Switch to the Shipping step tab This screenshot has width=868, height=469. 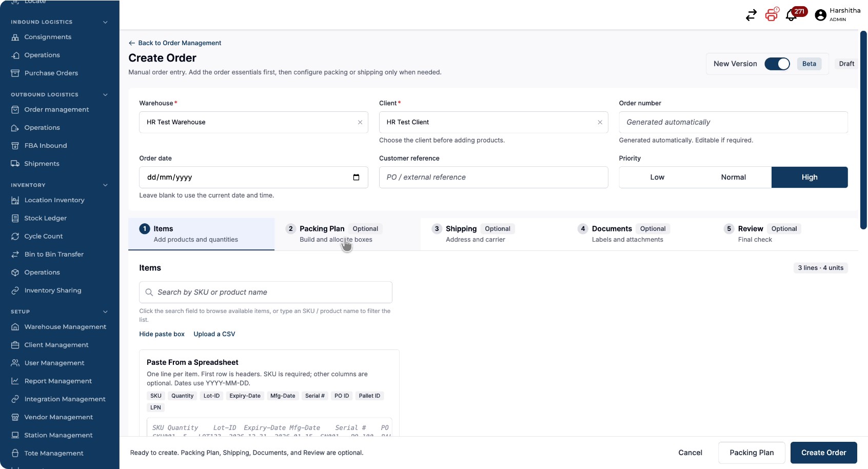click(x=494, y=234)
